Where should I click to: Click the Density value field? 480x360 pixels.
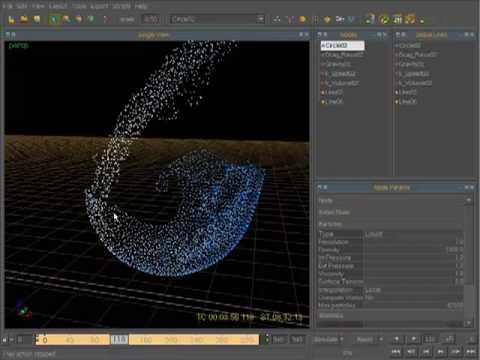[413, 250]
